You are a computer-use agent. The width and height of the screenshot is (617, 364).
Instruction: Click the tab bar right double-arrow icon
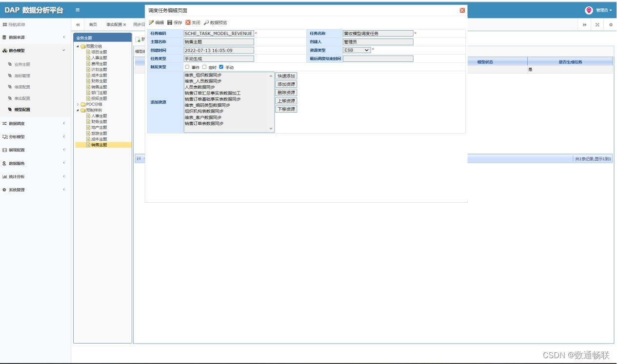coord(585,24)
